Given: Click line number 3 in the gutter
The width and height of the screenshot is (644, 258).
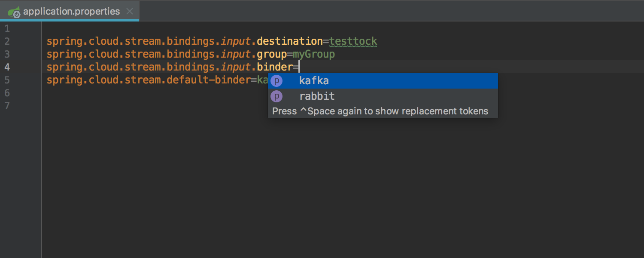Looking at the screenshot, I should tap(7, 54).
